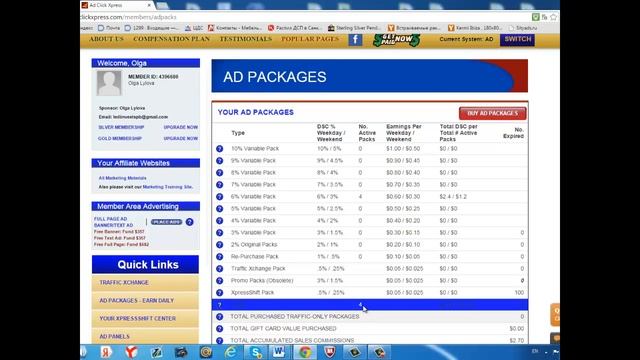
Task: Open Yandex Browser red Y taskbar icon
Action: tap(131, 352)
